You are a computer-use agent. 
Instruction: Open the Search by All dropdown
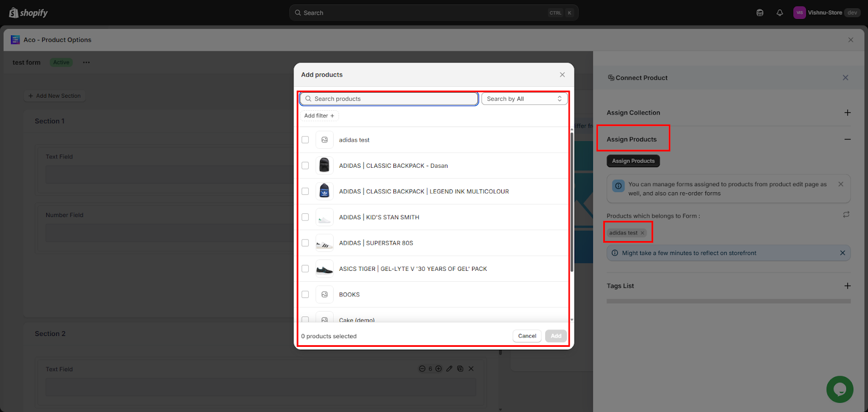[524, 99]
